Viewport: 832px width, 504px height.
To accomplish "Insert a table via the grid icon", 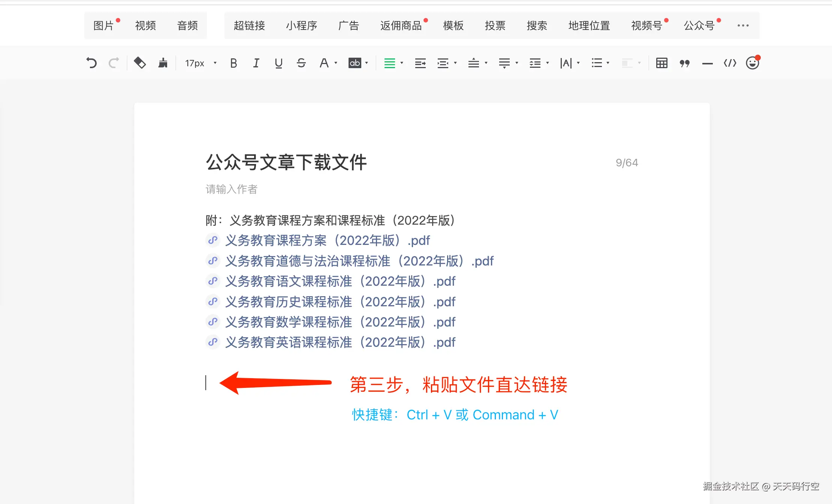I will (x=661, y=63).
